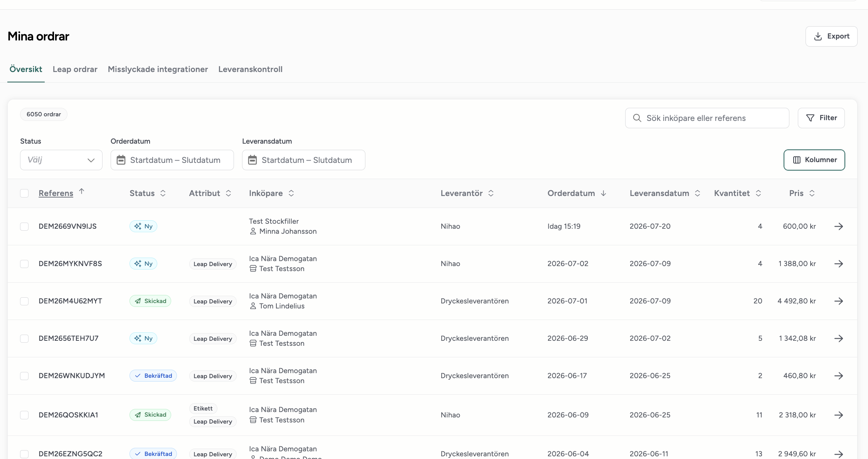Click the buyer name 'Test Stockfiller'

[x=274, y=221]
